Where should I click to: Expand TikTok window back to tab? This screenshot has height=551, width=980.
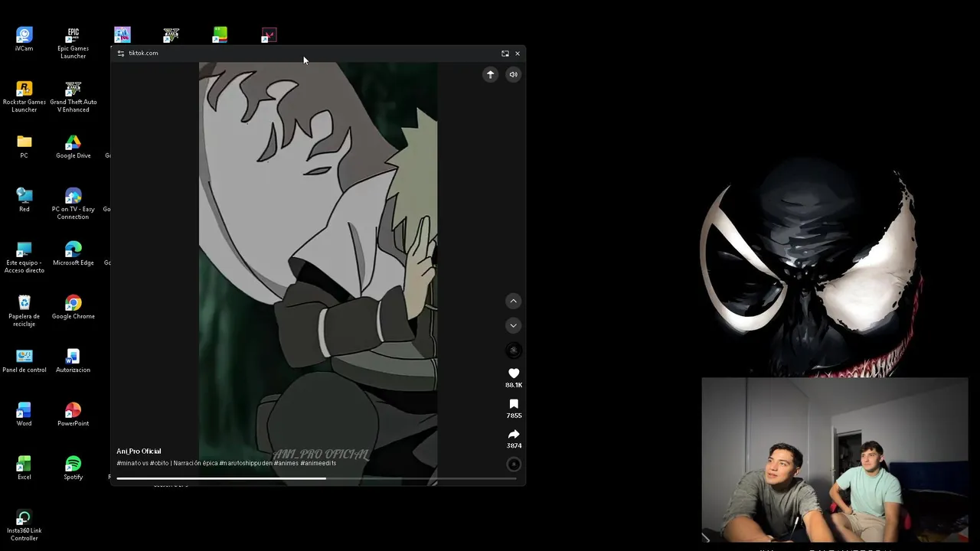point(505,54)
